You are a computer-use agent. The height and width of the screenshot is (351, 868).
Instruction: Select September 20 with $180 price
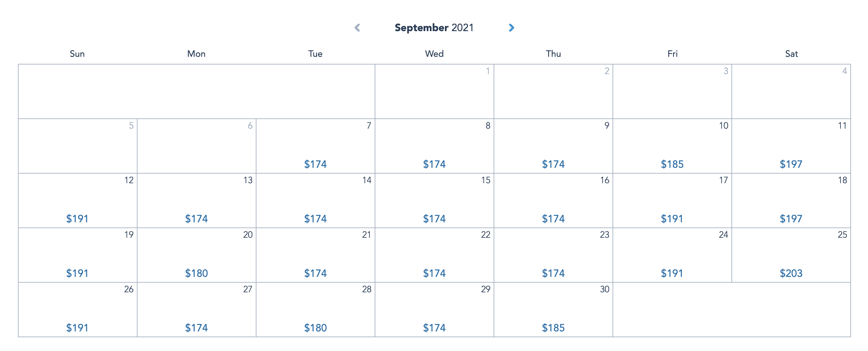[x=196, y=255]
